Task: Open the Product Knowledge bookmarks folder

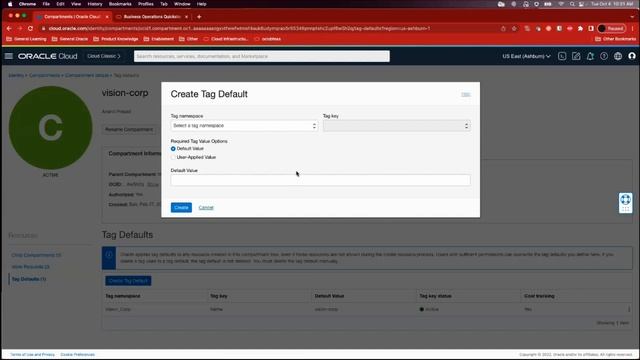Action: [116, 39]
